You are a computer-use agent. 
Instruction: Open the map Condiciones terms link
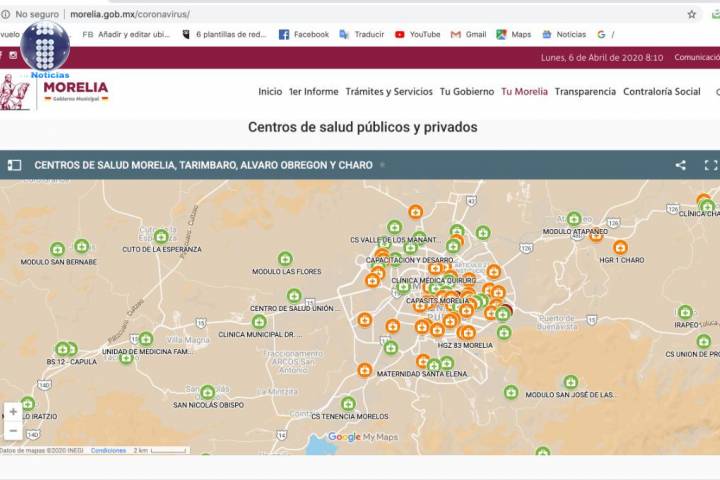108,451
